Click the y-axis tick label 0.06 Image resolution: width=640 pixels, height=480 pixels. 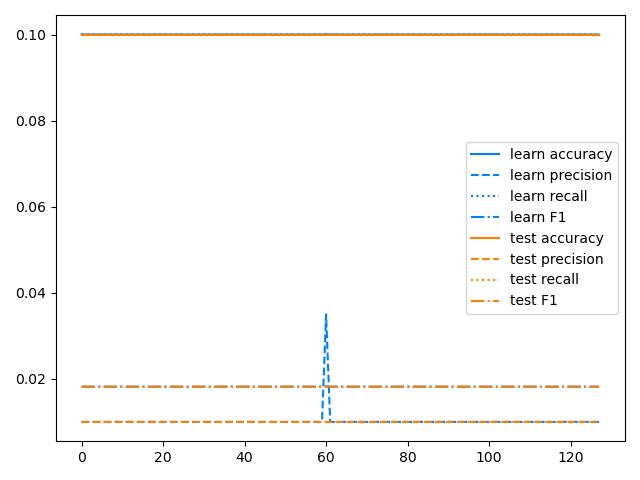(31, 207)
